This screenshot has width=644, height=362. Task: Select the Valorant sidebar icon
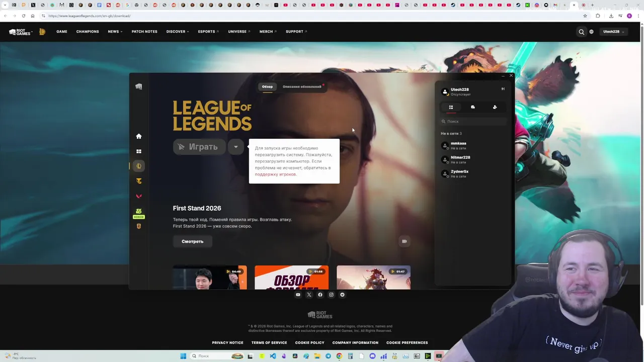coord(139,196)
